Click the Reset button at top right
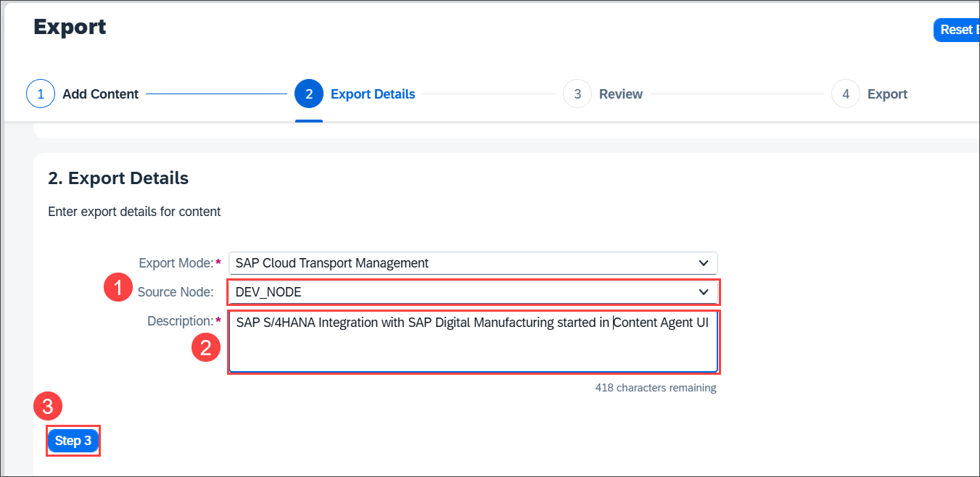Image resolution: width=980 pixels, height=477 pixels. point(956,30)
